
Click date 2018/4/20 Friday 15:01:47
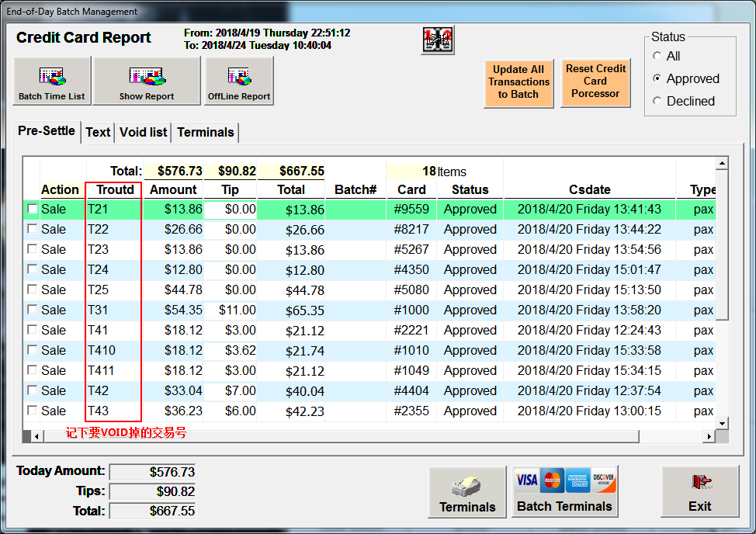(x=589, y=269)
